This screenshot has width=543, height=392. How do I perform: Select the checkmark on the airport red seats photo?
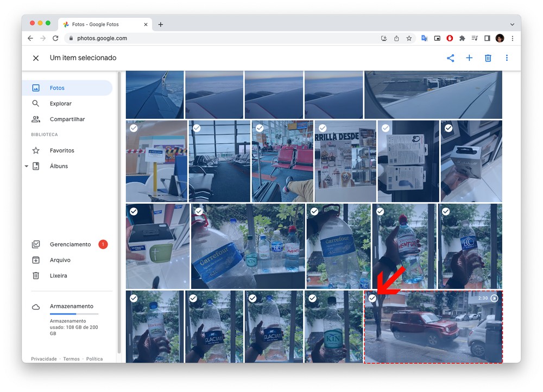click(x=260, y=128)
